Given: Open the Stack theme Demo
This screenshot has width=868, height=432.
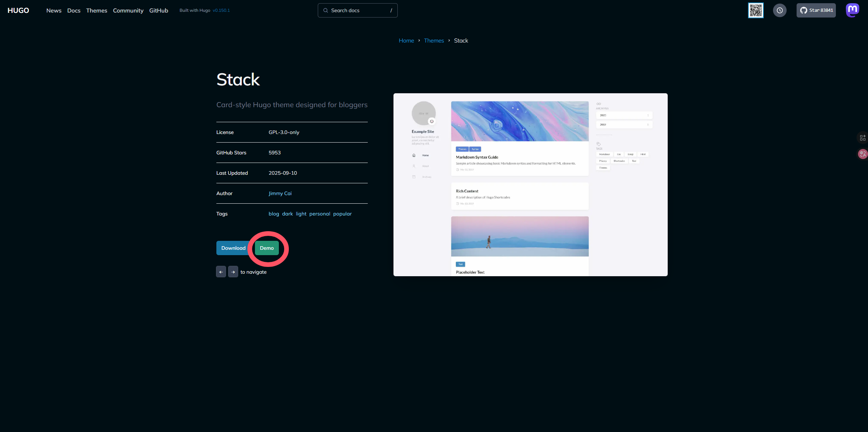Looking at the screenshot, I should coord(267,248).
